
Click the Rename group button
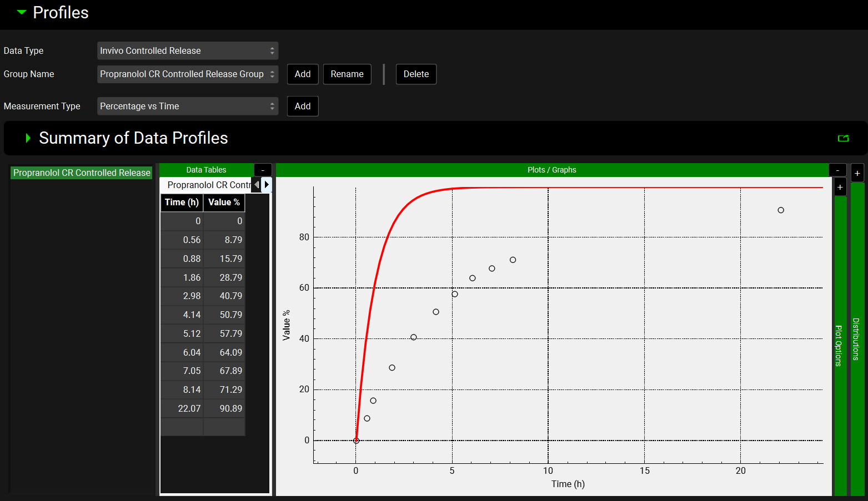(x=347, y=74)
